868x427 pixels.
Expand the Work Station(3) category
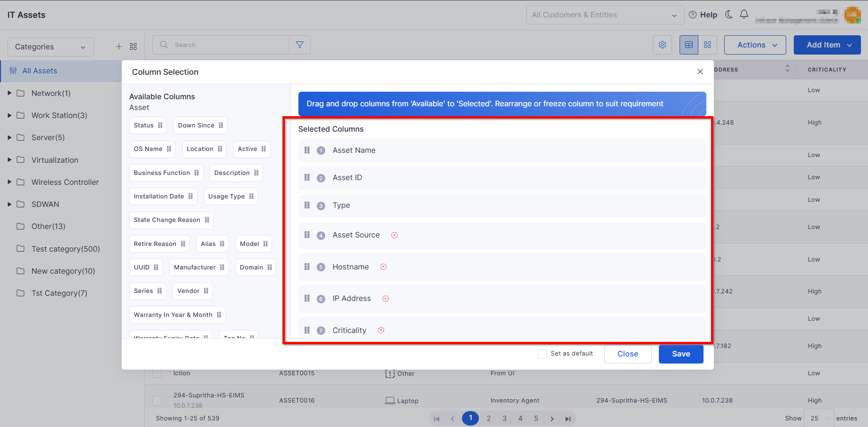(9, 115)
